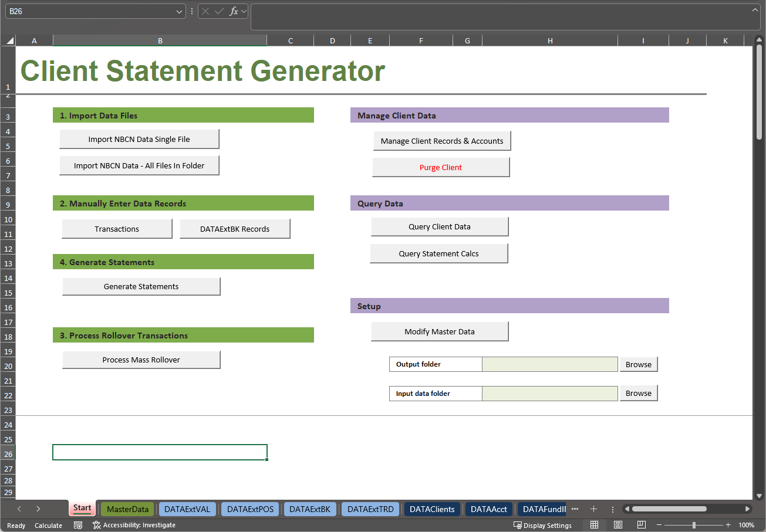The image size is (766, 532).
Task: Switch to the MasterData sheet
Action: click(127, 509)
